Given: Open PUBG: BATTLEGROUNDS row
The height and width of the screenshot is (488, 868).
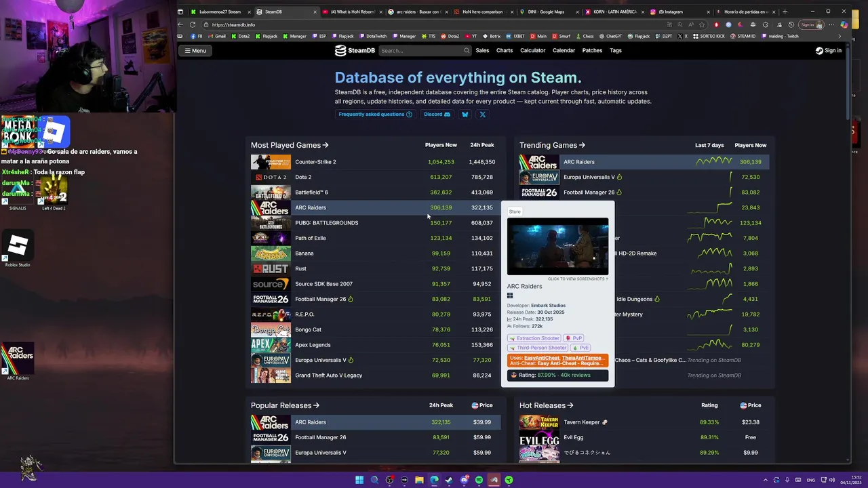Looking at the screenshot, I should (376, 223).
